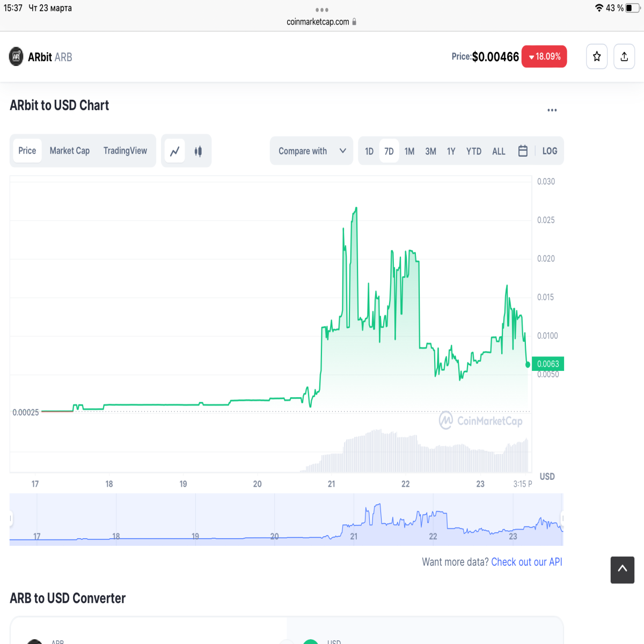
Task: Tap the Wi-Fi status icon
Action: [x=599, y=8]
